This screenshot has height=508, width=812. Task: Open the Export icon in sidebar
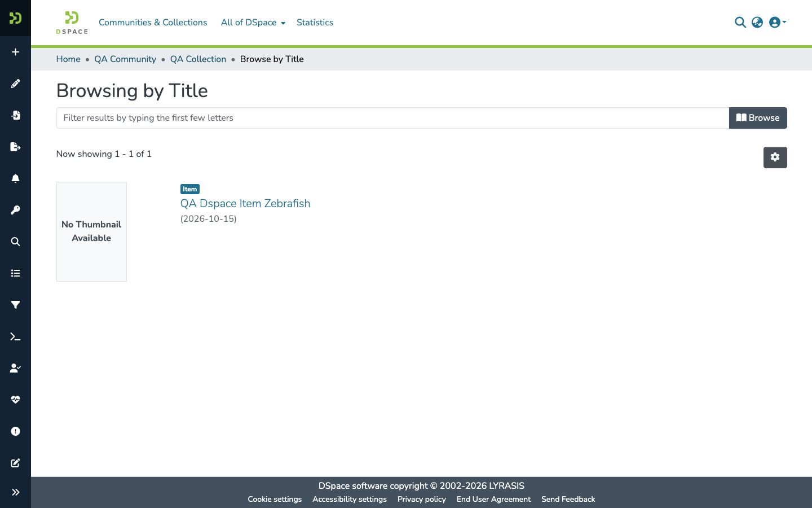pyautogui.click(x=15, y=147)
